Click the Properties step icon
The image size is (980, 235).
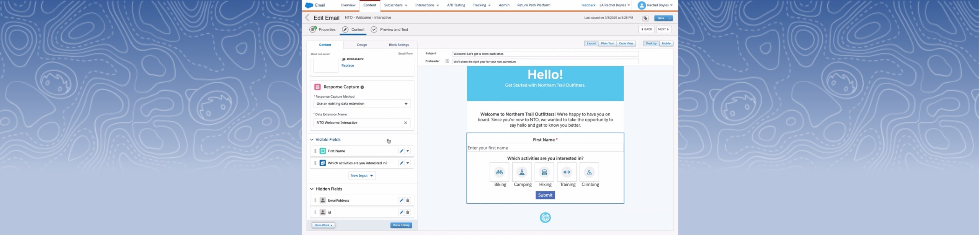pos(313,29)
